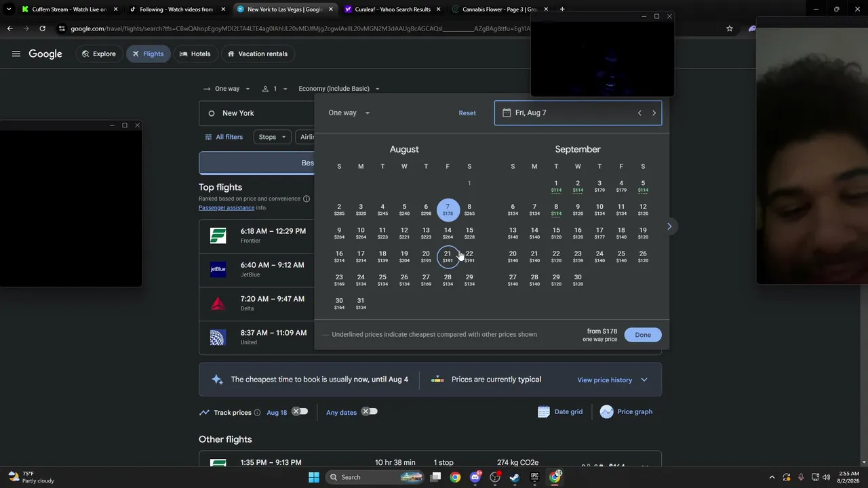Open the browser tab search chevron
868x488 pixels.
9,9
